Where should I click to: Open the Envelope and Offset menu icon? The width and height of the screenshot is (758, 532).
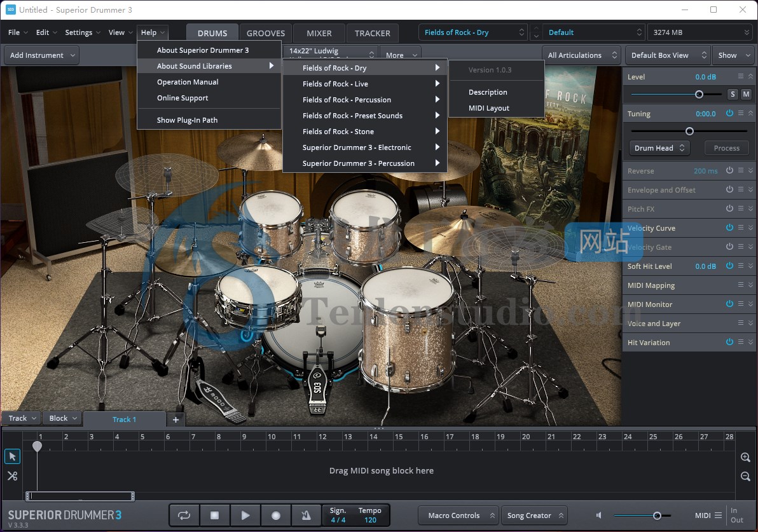pos(741,189)
